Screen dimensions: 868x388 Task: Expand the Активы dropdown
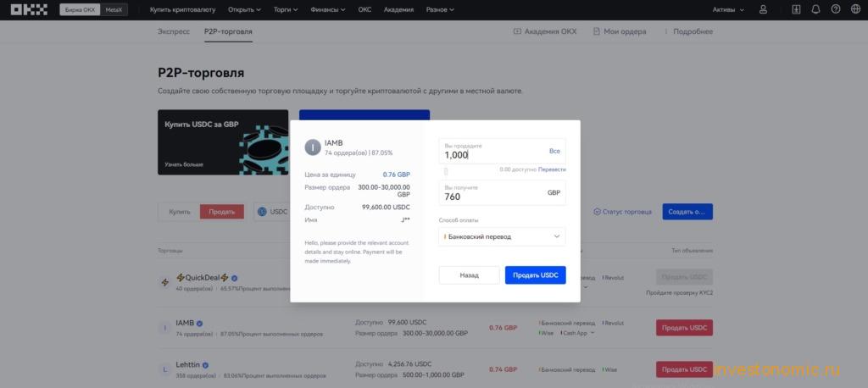(x=728, y=9)
